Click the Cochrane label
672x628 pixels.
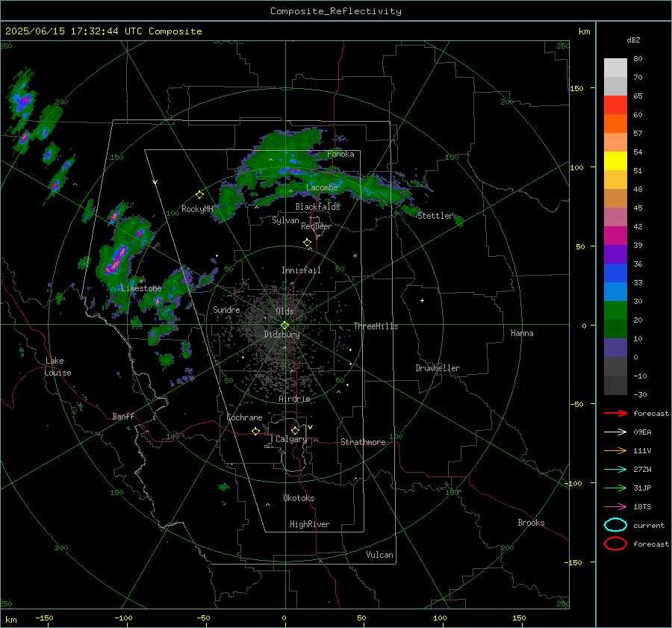(x=244, y=417)
